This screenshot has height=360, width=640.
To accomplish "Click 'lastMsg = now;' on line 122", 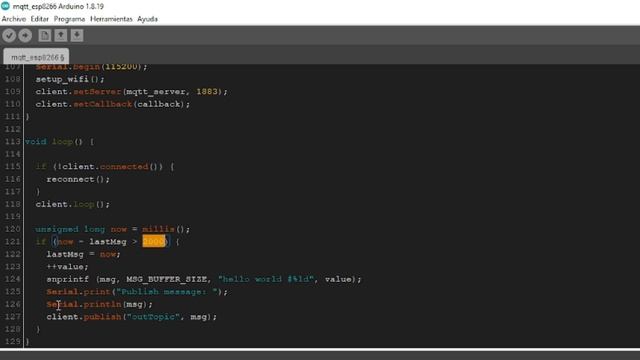I will coord(83,254).
